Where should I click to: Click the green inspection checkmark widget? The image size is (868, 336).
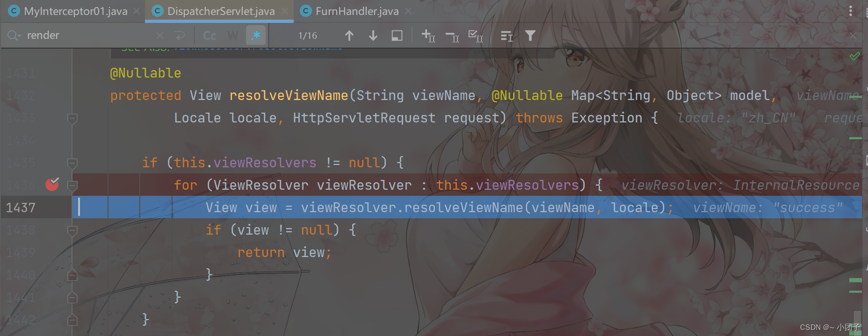(855, 56)
